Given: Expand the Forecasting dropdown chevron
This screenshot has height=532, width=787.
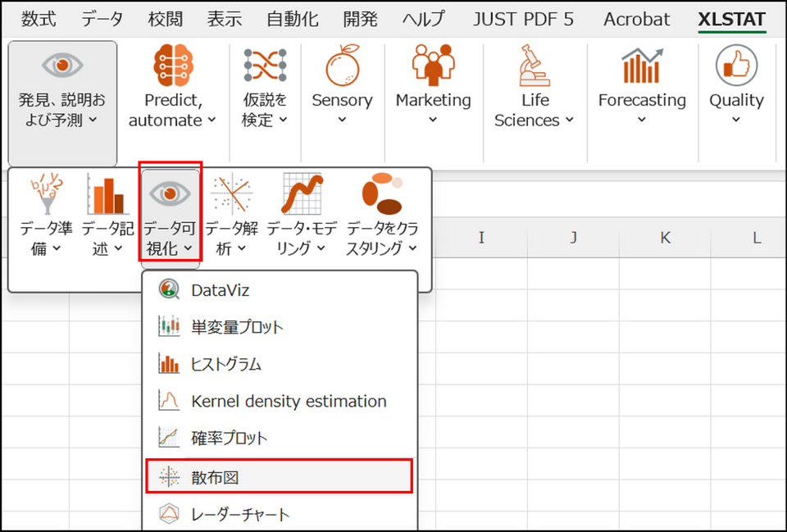Looking at the screenshot, I should (642, 120).
